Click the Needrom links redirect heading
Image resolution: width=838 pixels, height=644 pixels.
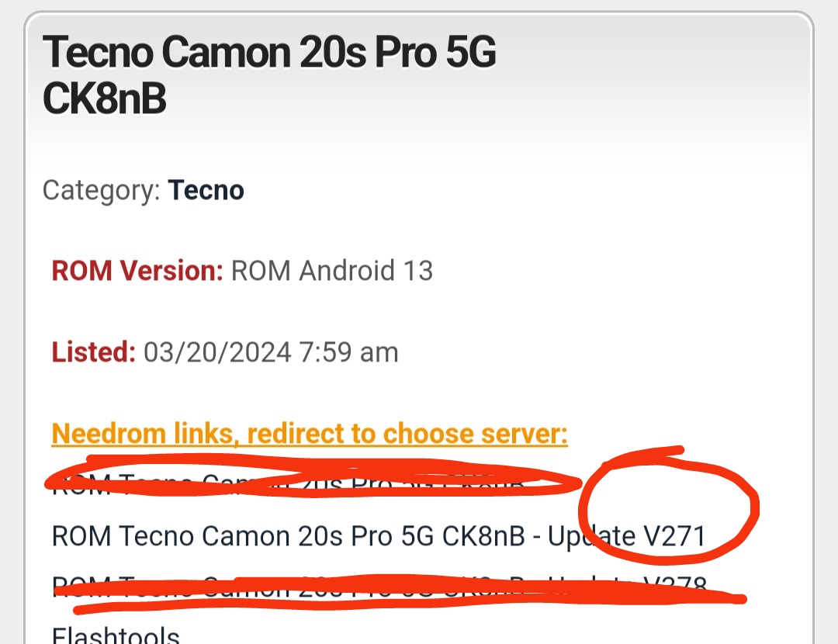tap(310, 434)
